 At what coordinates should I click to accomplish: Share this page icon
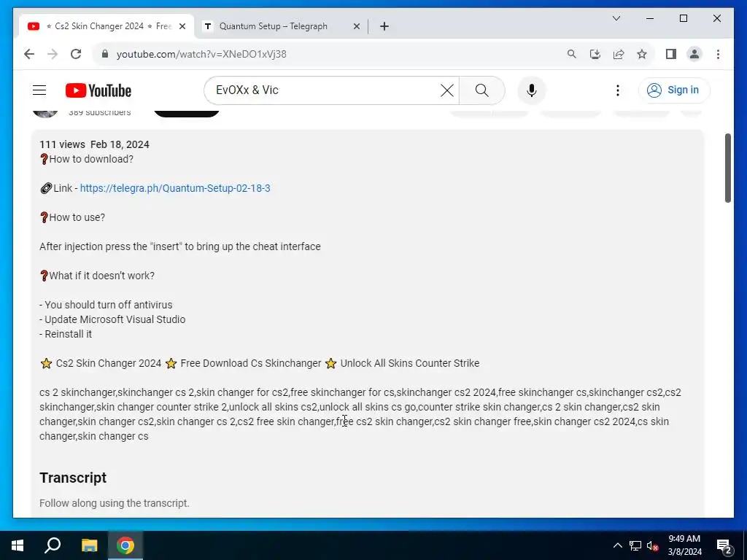click(x=619, y=54)
